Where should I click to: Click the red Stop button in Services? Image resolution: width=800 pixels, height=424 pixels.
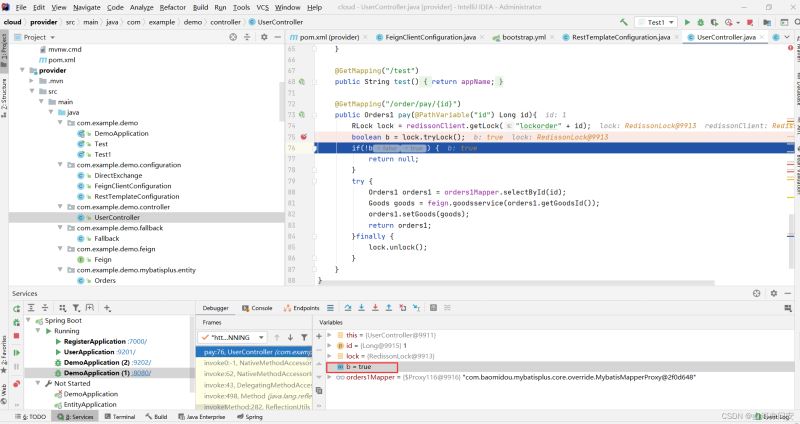pos(17,336)
